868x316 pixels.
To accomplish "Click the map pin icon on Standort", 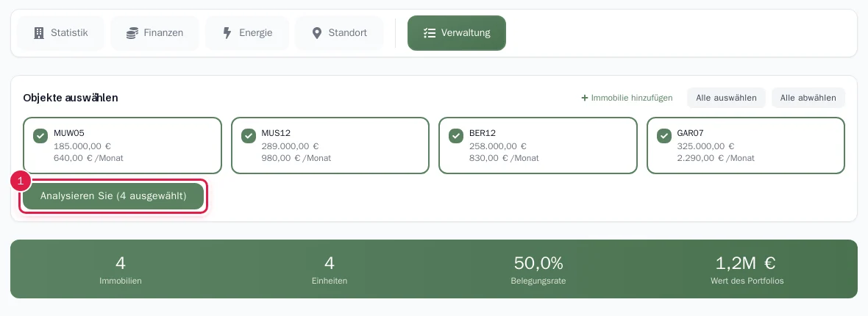I will pyautogui.click(x=316, y=33).
